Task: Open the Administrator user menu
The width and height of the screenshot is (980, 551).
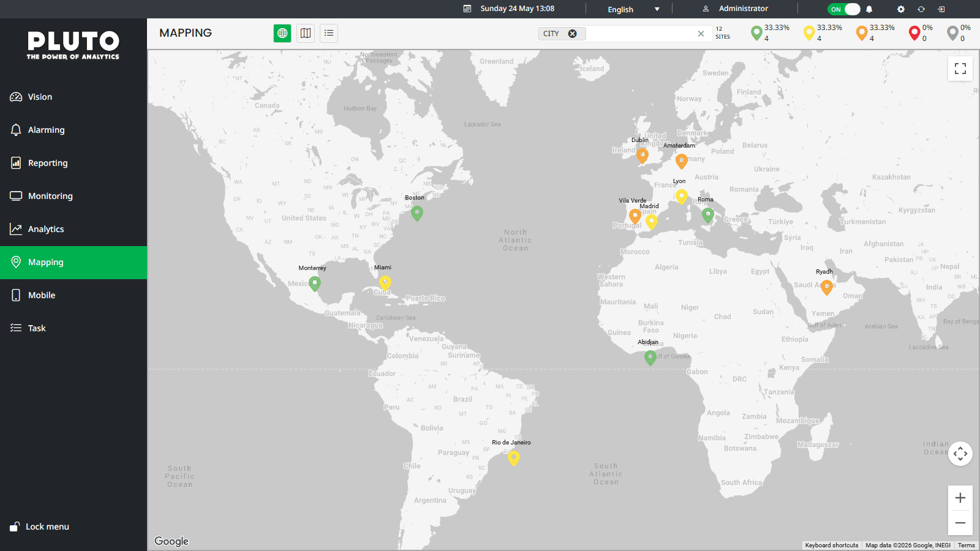Action: tap(735, 9)
